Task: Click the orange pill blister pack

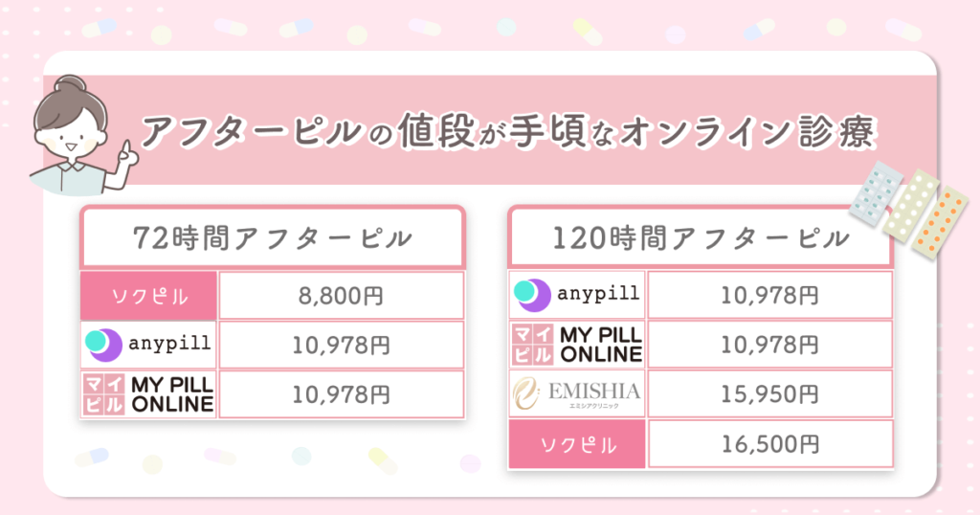Action: [940, 222]
